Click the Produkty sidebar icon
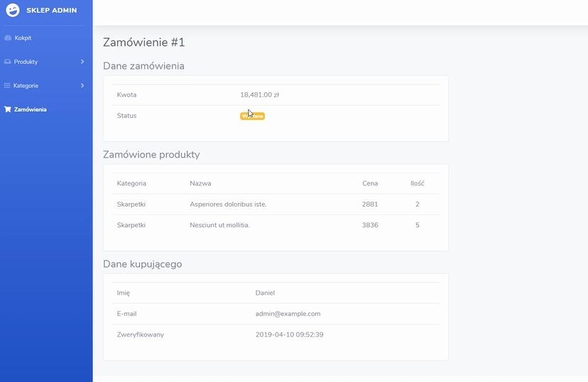Image resolution: width=588 pixels, height=382 pixels. coord(8,62)
